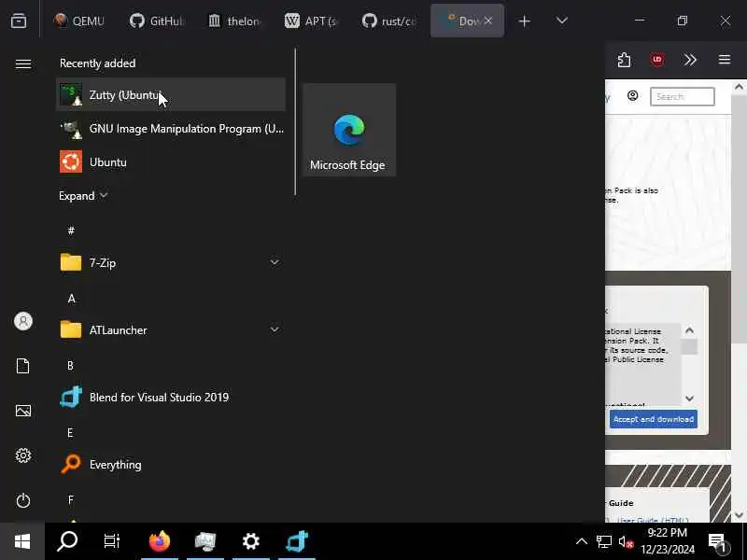Open Documents from Start sidebar
Screen dimensions: 747x560
22,366
